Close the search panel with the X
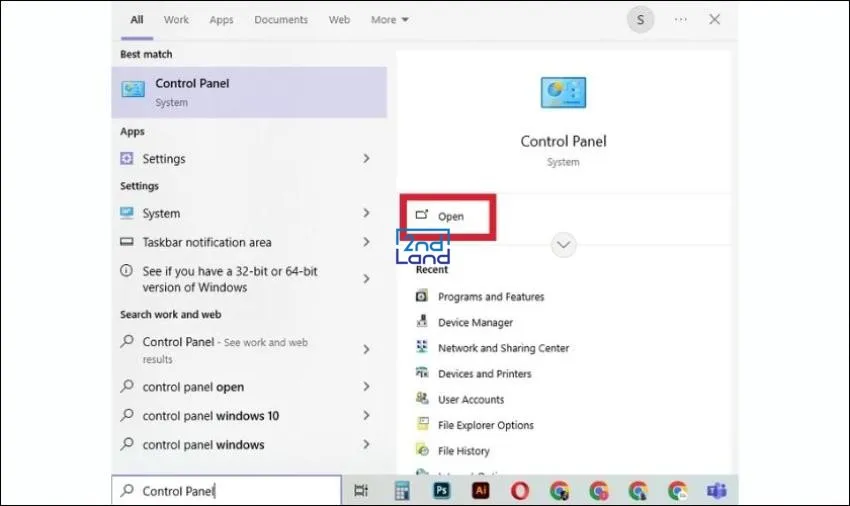Image resolution: width=850 pixels, height=506 pixels. [x=714, y=20]
